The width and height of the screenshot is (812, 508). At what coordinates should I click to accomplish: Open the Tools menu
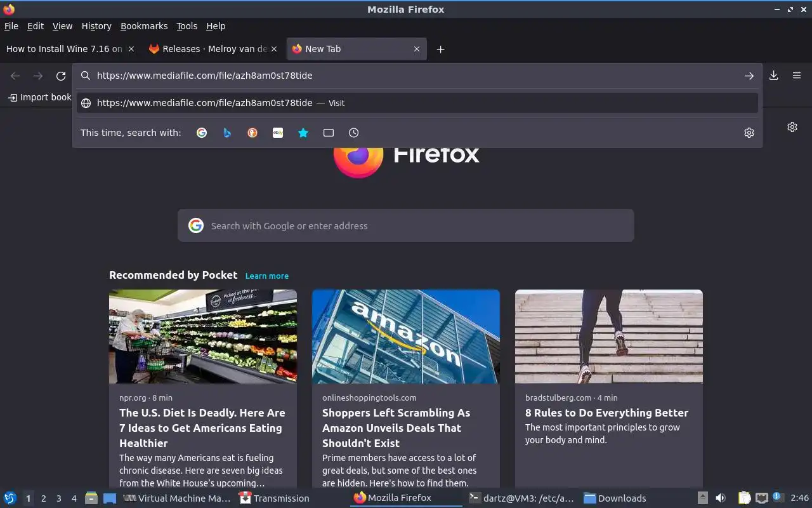tap(187, 26)
